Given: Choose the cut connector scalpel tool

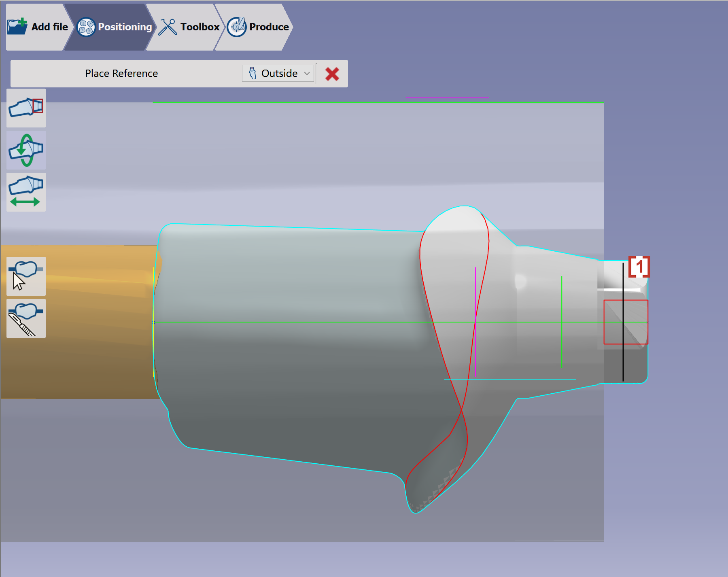Looking at the screenshot, I should (x=26, y=318).
